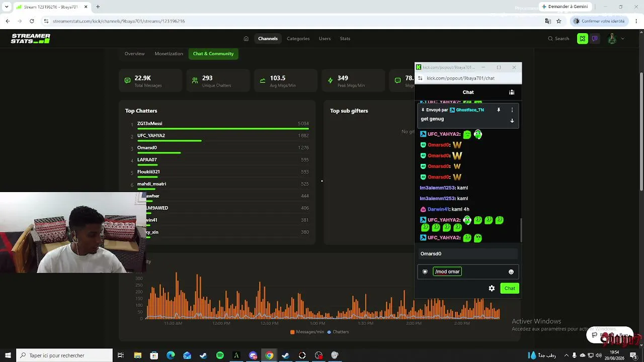Open chat settings gear icon

[492, 289]
